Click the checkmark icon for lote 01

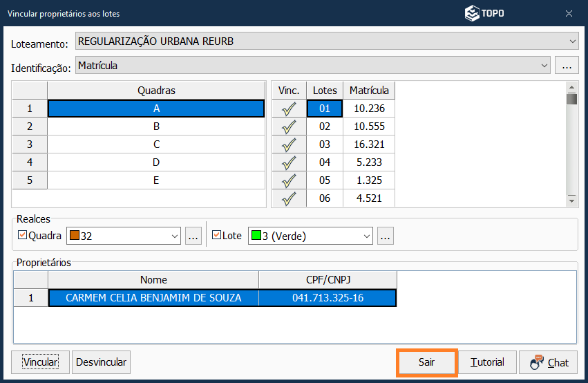(289, 109)
